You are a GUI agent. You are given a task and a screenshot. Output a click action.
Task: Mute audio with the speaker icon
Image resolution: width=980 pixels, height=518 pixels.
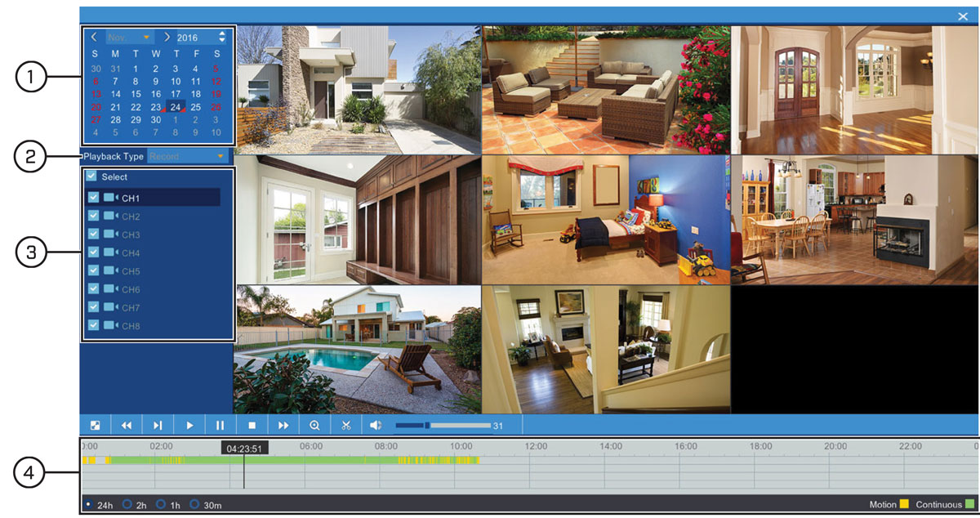(376, 426)
